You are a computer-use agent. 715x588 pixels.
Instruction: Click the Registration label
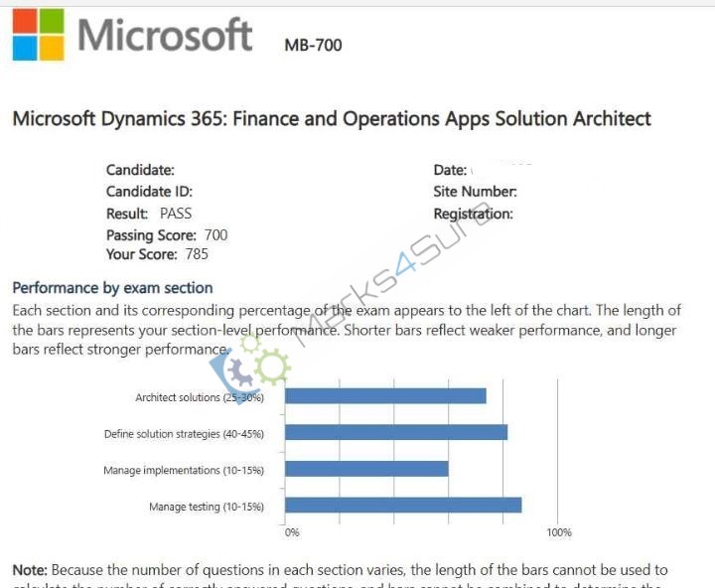pyautogui.click(x=473, y=214)
